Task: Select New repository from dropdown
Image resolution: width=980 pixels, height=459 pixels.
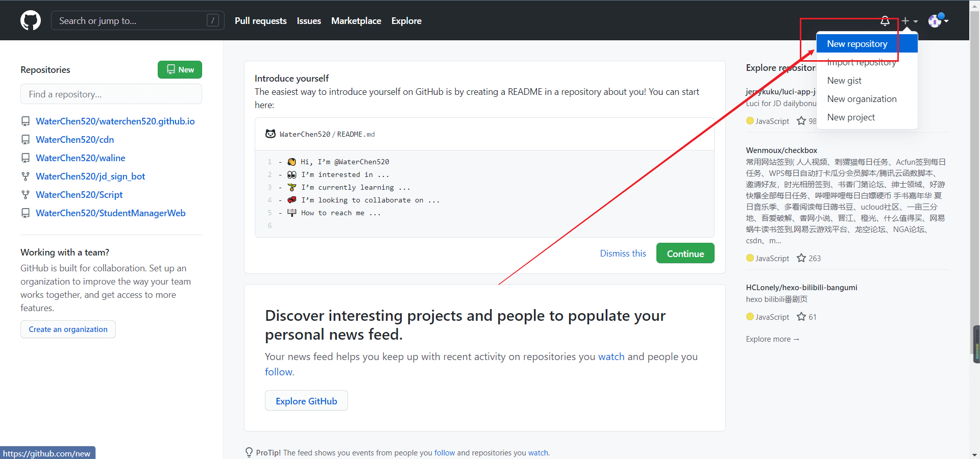Action: coord(867,44)
